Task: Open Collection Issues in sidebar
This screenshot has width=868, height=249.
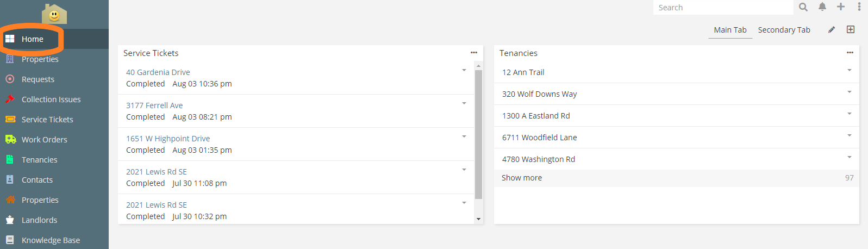Action: click(x=51, y=99)
